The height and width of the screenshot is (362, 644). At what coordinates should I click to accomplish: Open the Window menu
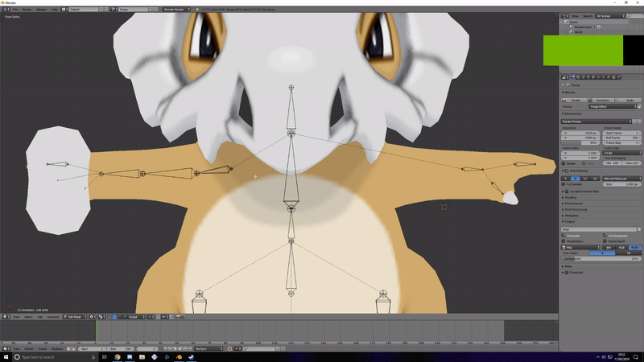pyautogui.click(x=42, y=9)
